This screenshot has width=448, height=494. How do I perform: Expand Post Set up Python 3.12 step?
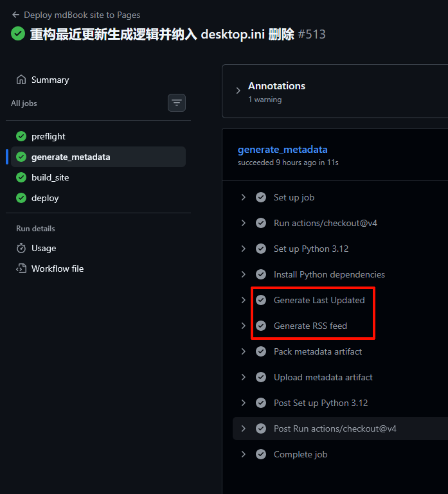[243, 403]
